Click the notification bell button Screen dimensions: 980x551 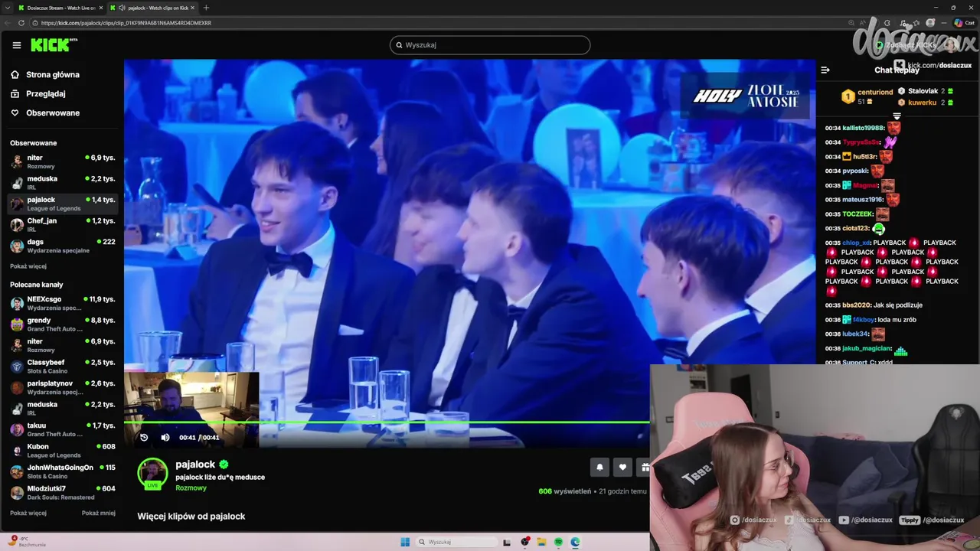pyautogui.click(x=599, y=467)
